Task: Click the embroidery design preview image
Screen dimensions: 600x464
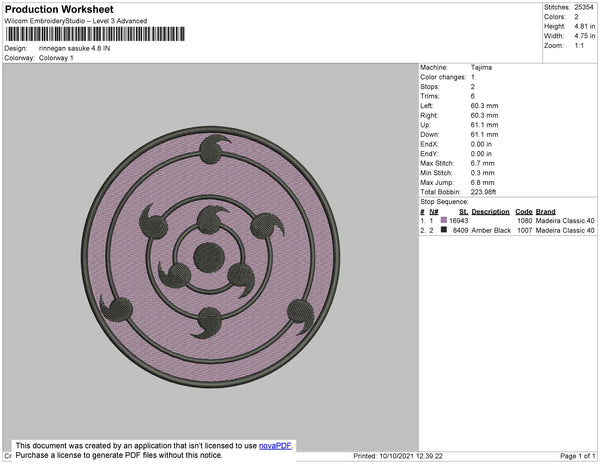Action: click(210, 257)
